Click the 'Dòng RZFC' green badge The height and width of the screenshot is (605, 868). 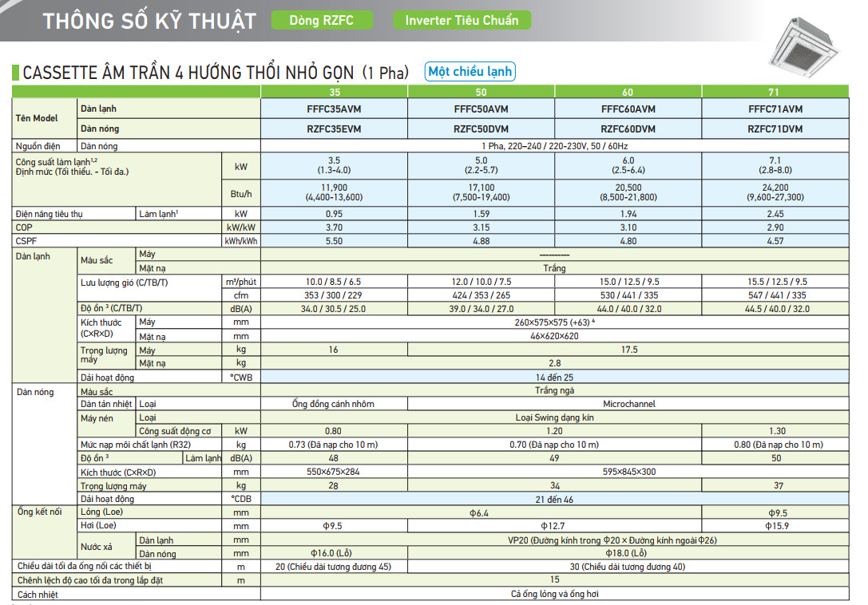point(322,21)
